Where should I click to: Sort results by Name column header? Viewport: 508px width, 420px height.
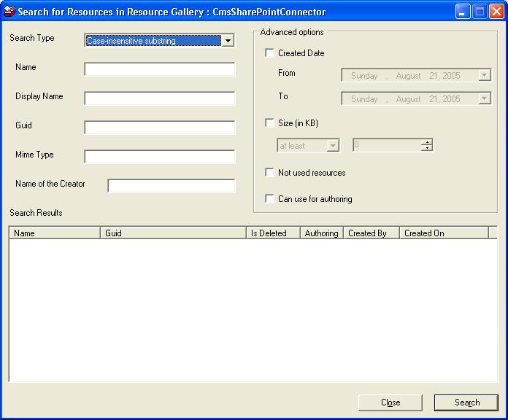(54, 233)
